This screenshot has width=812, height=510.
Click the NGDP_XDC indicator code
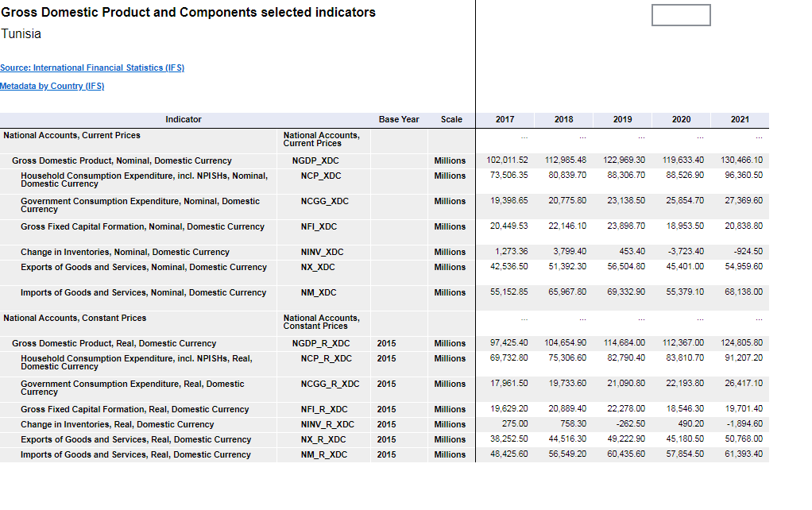pyautogui.click(x=315, y=160)
